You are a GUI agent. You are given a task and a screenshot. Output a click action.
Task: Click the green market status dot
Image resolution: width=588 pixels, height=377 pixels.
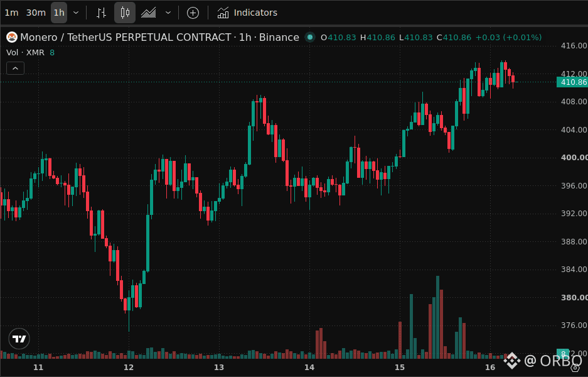click(x=310, y=37)
